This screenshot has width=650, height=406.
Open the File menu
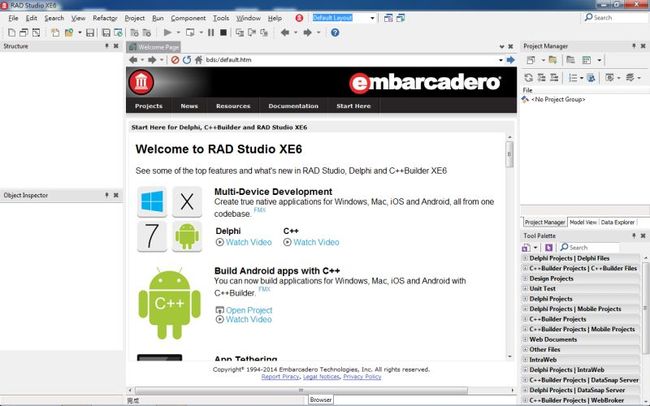pyautogui.click(x=13, y=18)
